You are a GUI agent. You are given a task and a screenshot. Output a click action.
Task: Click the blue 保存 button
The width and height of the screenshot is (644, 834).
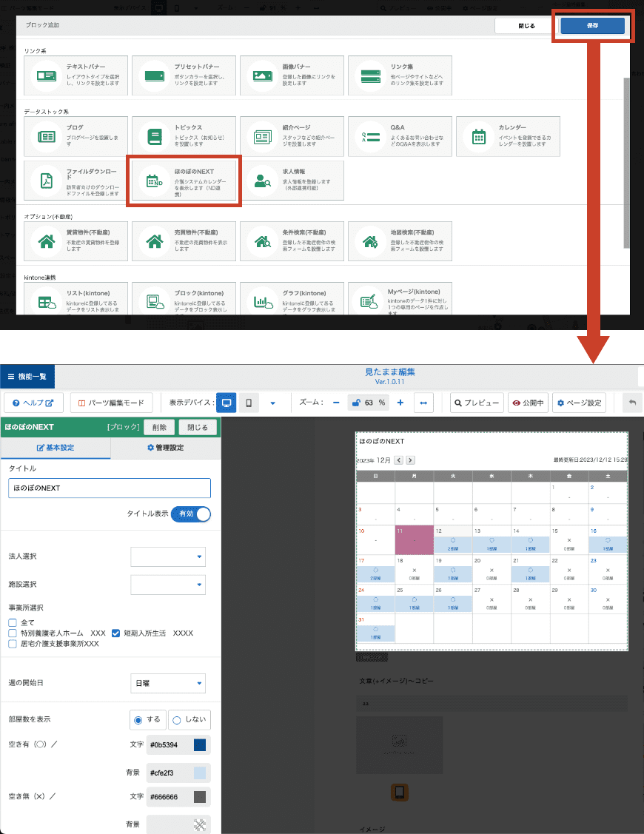[592, 25]
